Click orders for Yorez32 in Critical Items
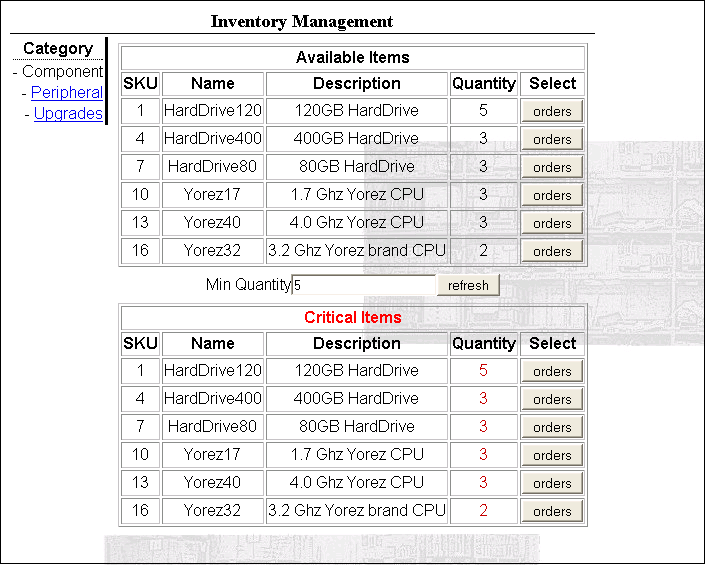The width and height of the screenshot is (705, 565). [552, 511]
